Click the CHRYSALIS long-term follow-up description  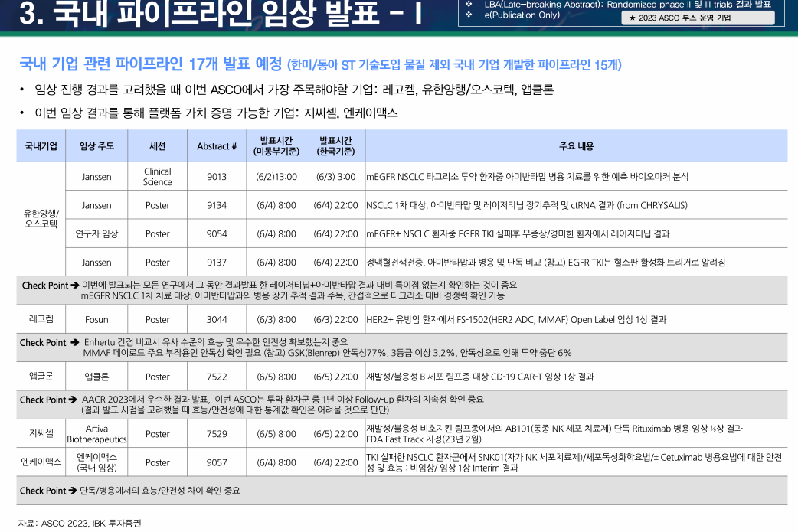(527, 205)
